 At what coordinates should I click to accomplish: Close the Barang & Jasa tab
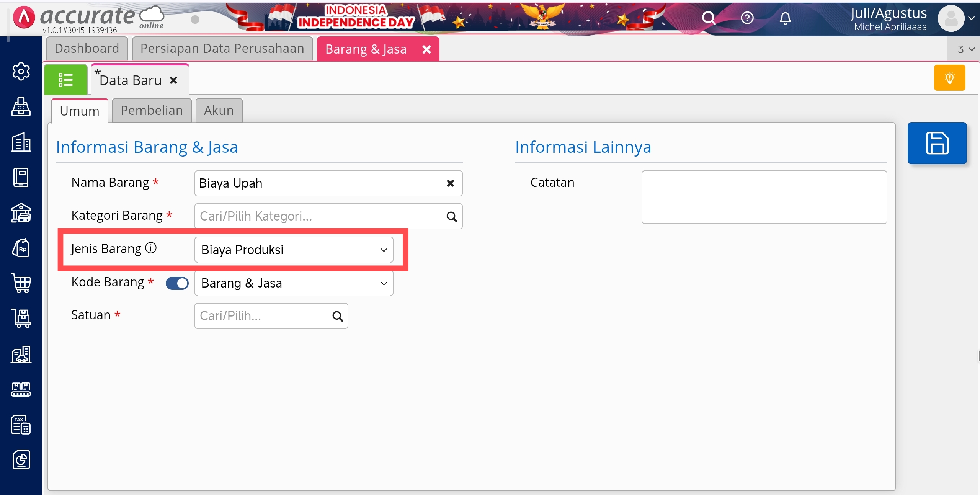click(426, 49)
